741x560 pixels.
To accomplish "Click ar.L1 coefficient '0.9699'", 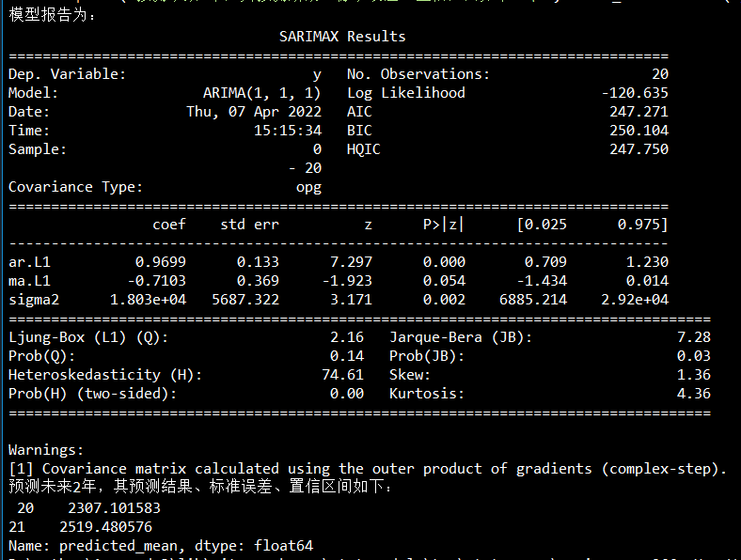I will [161, 262].
